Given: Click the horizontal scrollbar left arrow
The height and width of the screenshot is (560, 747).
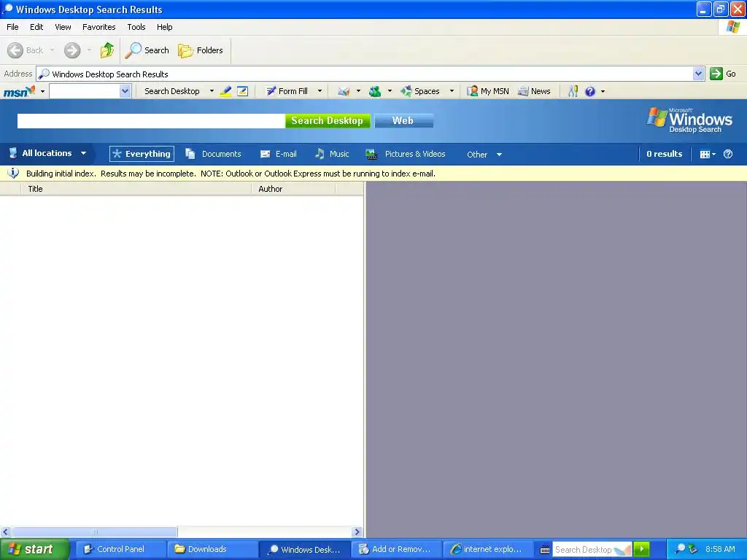Looking at the screenshot, I should point(6,532).
